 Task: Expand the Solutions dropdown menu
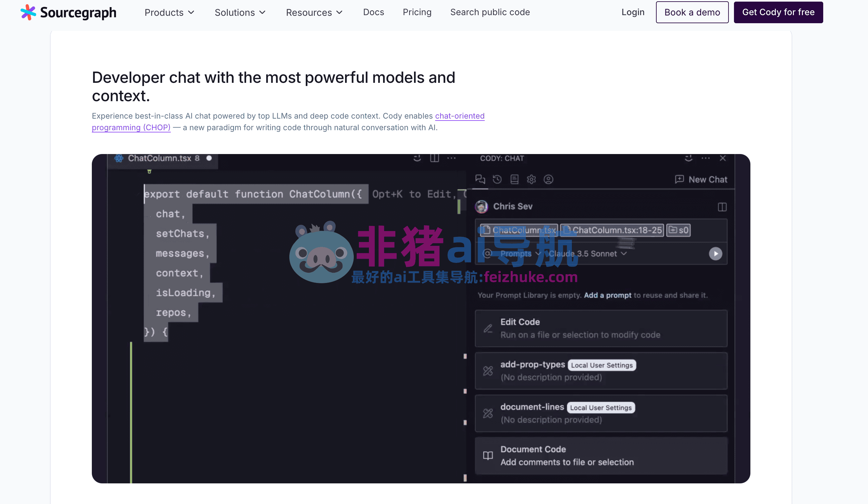click(x=240, y=12)
